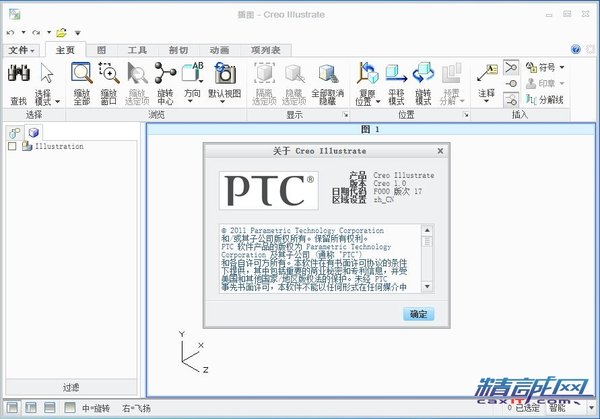600x419 pixels.
Task: Select the 选择模式 arrow cursor tool
Action: [47, 73]
